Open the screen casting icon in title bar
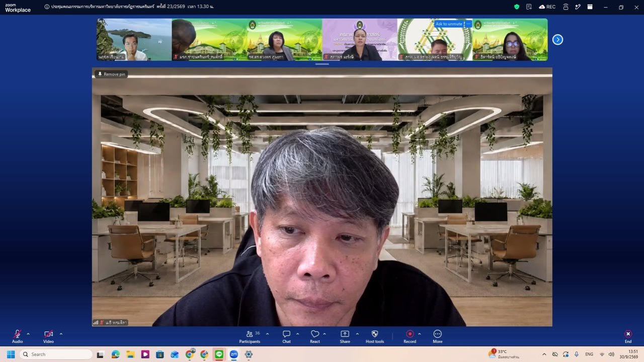 (x=566, y=7)
